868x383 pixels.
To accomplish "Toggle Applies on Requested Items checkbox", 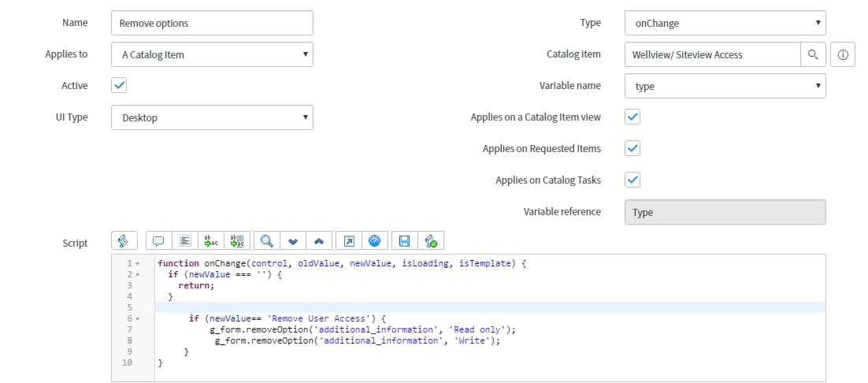I will [x=632, y=148].
